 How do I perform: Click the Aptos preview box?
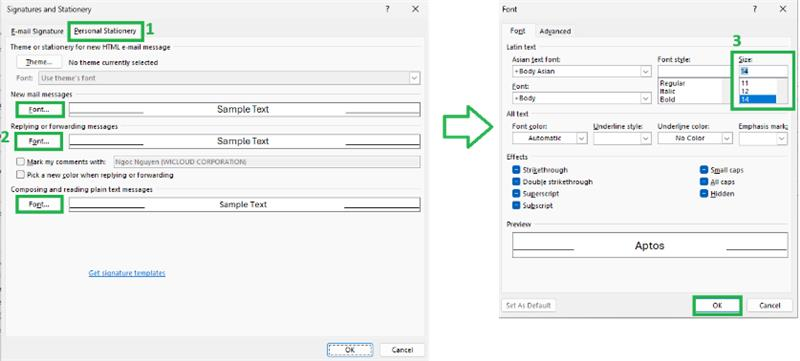coord(650,245)
